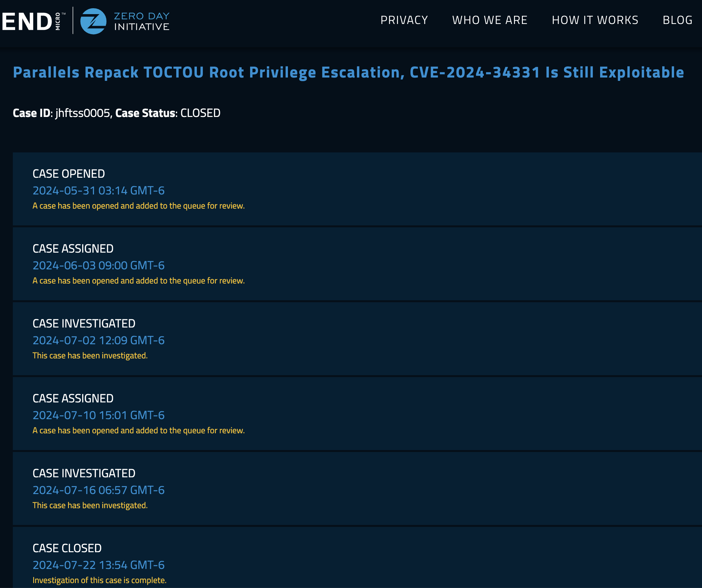Screen dimensions: 702x588
Task: Select timestamp 2024-07-10 15:01 GMT-6
Action: pyautogui.click(x=99, y=415)
